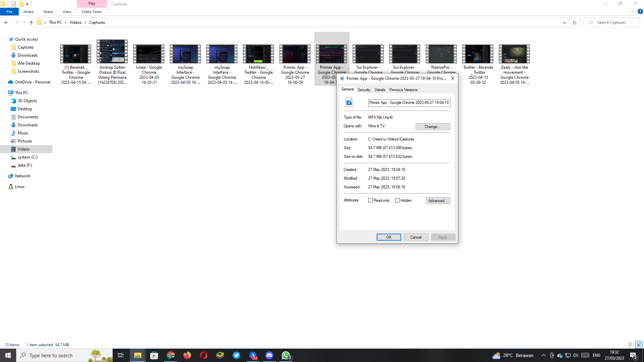
Task: Expand chevron after This PC in path
Action: point(66,22)
